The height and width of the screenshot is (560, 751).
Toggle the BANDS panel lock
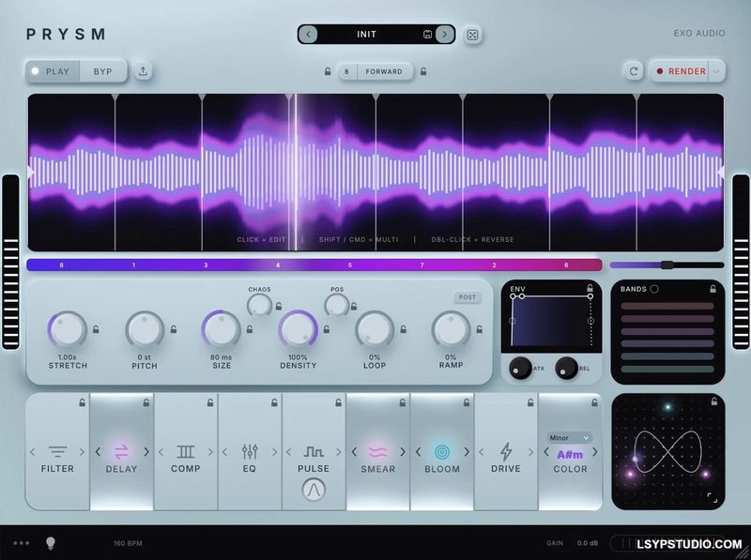(713, 289)
